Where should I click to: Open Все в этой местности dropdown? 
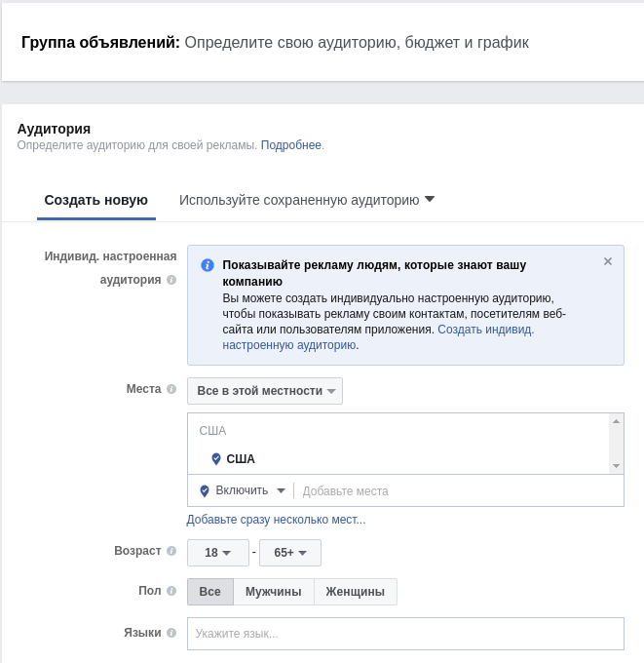tap(265, 391)
